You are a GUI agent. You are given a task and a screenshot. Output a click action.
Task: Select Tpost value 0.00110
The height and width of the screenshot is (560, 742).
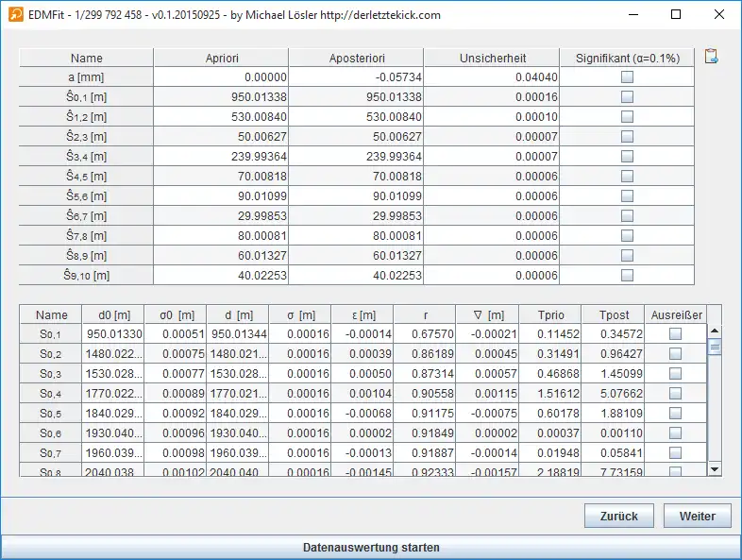(614, 433)
